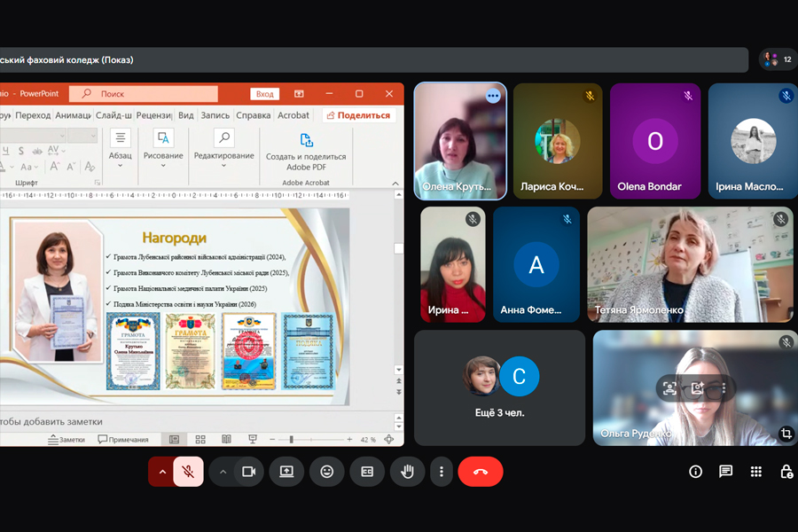Open font name combo box

[x=32, y=136]
